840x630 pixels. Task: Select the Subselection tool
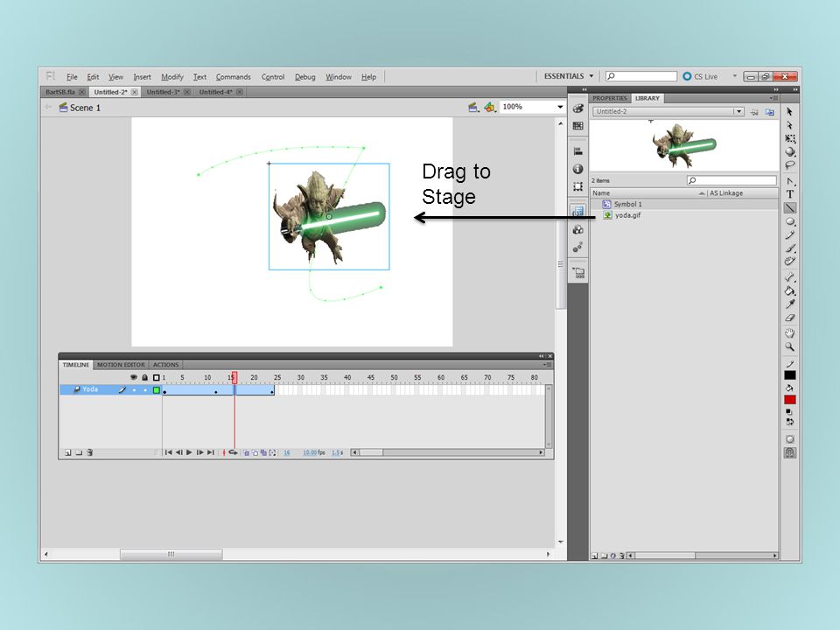[x=789, y=125]
